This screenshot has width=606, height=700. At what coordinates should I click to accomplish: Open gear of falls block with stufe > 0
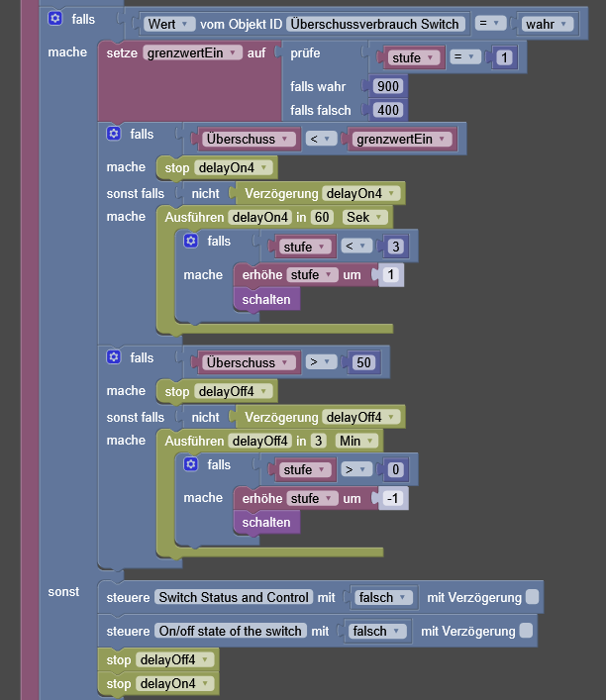[191, 464]
